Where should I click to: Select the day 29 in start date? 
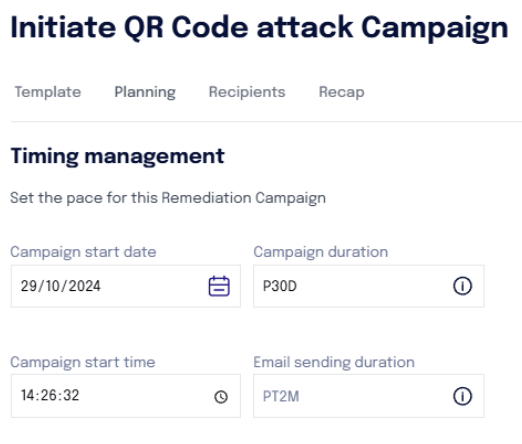click(x=28, y=286)
